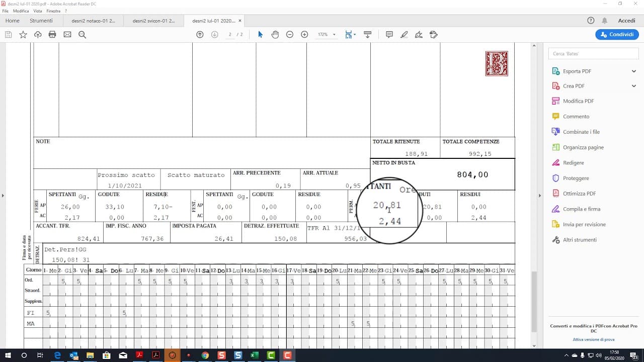The height and width of the screenshot is (362, 644).
Task: Open Excel from the taskbar
Action: [x=255, y=355]
